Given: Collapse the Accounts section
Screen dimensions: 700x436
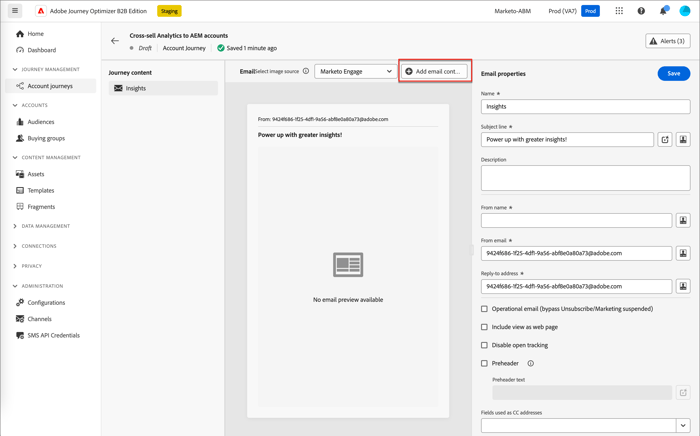Looking at the screenshot, I should pos(15,105).
